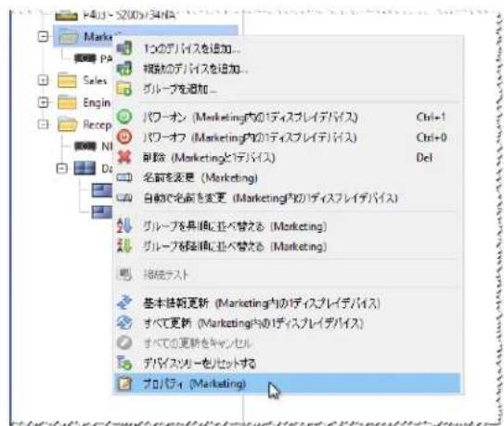
Task: Open プロパティ (Marketing) menu entry
Action: 288,383
